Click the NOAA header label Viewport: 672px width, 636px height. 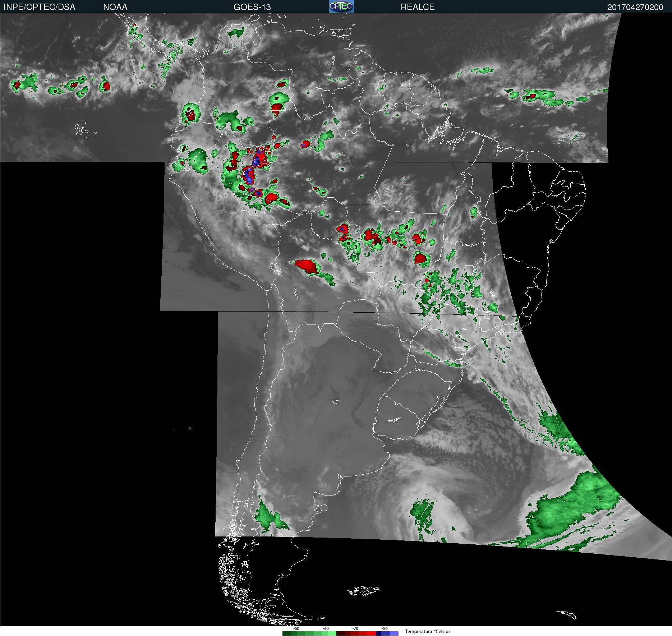pyautogui.click(x=115, y=7)
